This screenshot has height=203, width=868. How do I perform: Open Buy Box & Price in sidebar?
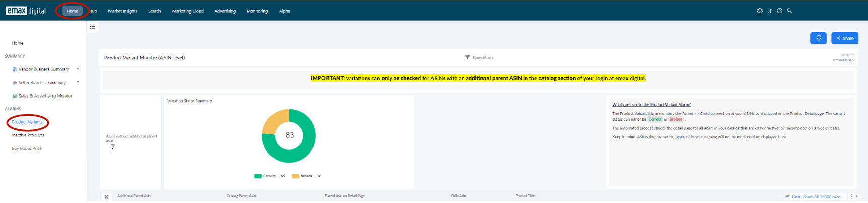27,149
